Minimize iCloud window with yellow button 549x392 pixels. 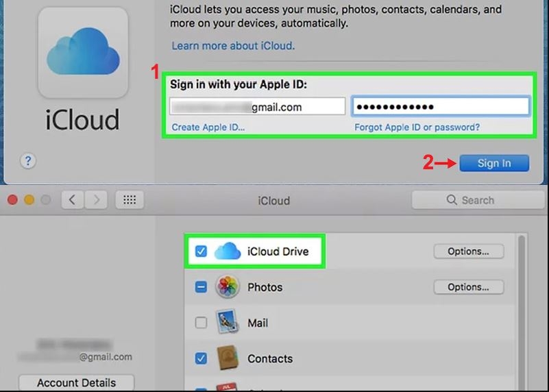click(x=29, y=200)
